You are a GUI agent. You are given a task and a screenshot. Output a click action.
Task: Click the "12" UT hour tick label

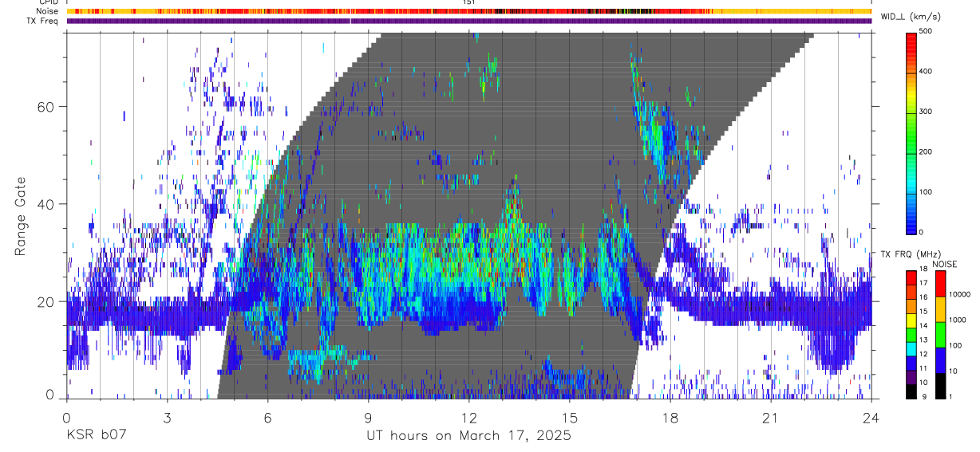click(x=469, y=419)
